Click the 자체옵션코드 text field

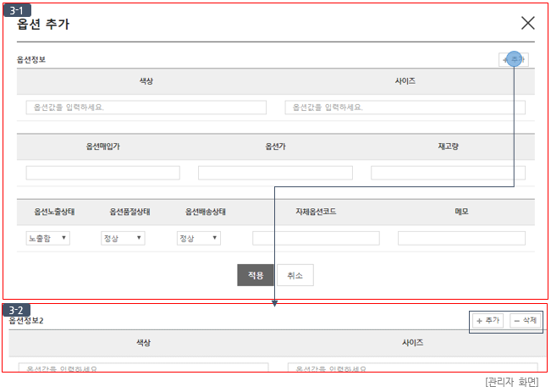(x=316, y=239)
